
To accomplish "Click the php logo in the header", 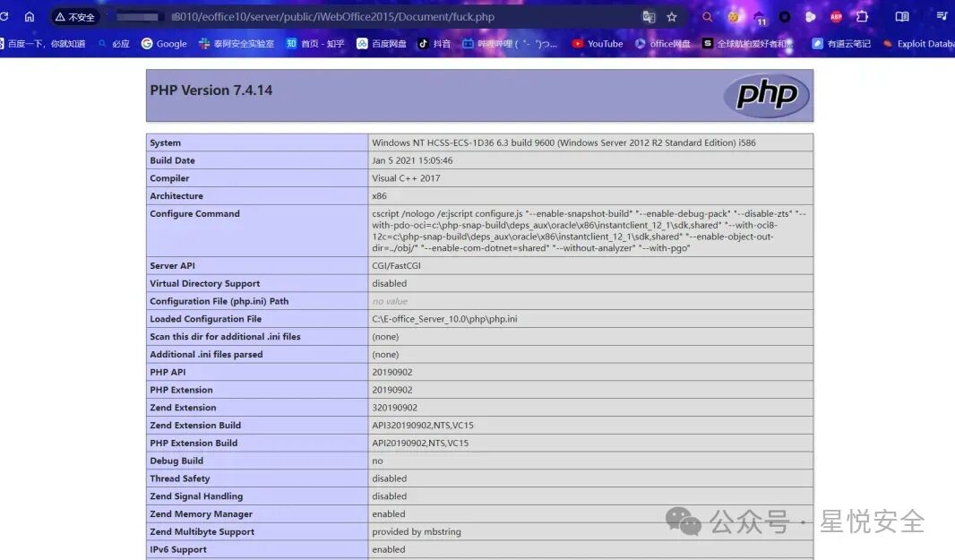I will [766, 95].
